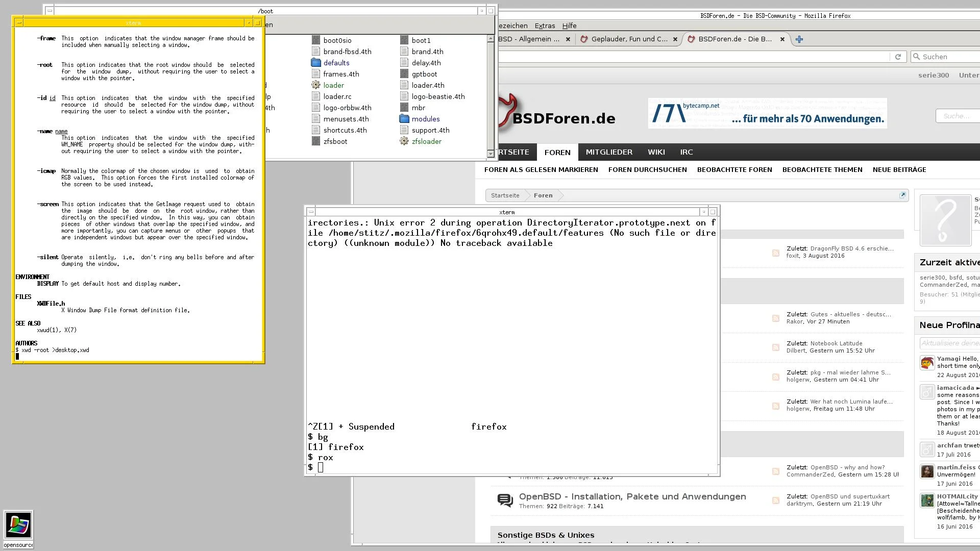
Task: Click the breadcrumb jump icon beside Foren
Action: coord(902,195)
